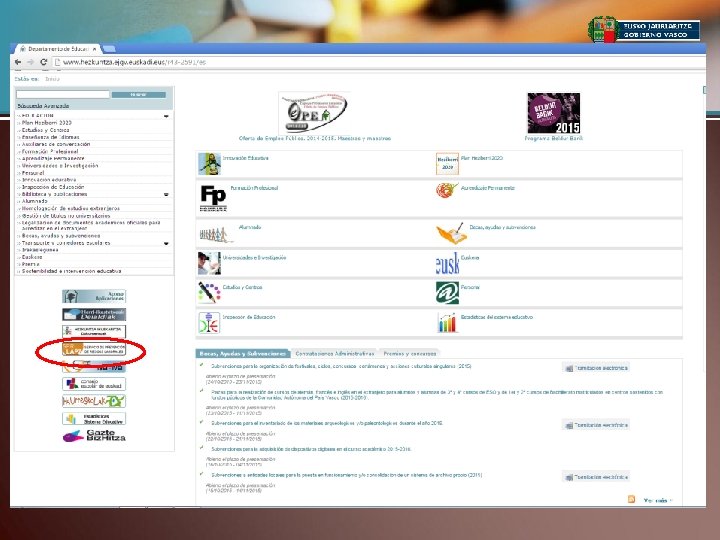Open the festivals subsidy (2015) announcement link
720x540 pixels.
click(341, 366)
